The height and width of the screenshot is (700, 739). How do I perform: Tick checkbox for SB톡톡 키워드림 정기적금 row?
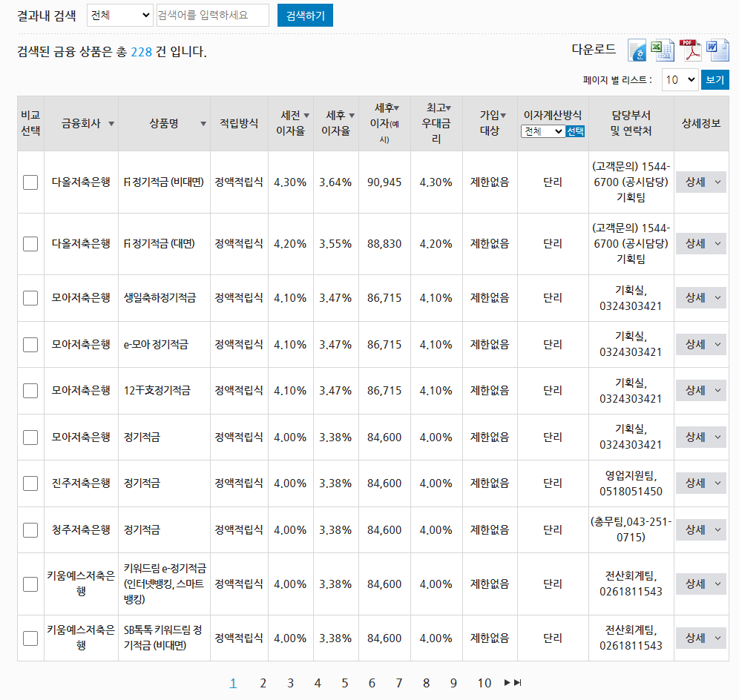30,638
